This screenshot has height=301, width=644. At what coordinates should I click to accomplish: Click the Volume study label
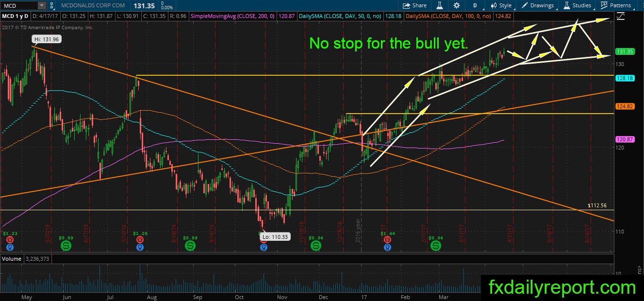pyautogui.click(x=11, y=259)
